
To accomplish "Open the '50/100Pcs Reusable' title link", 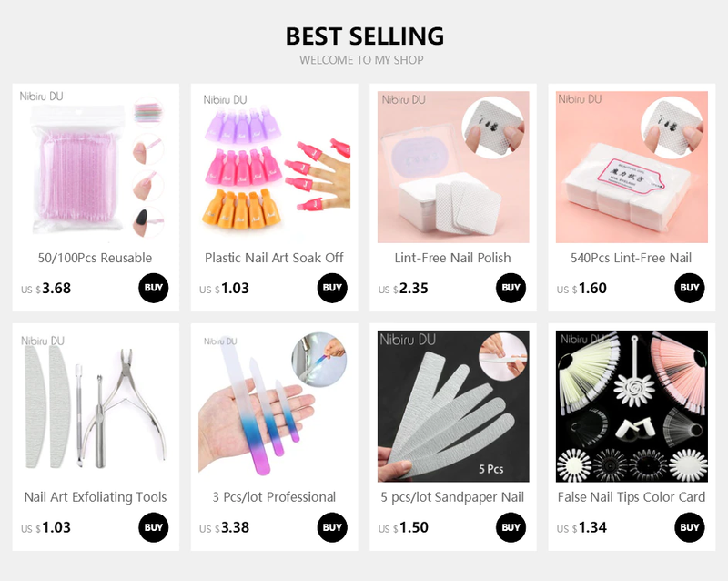I will pos(96,258).
